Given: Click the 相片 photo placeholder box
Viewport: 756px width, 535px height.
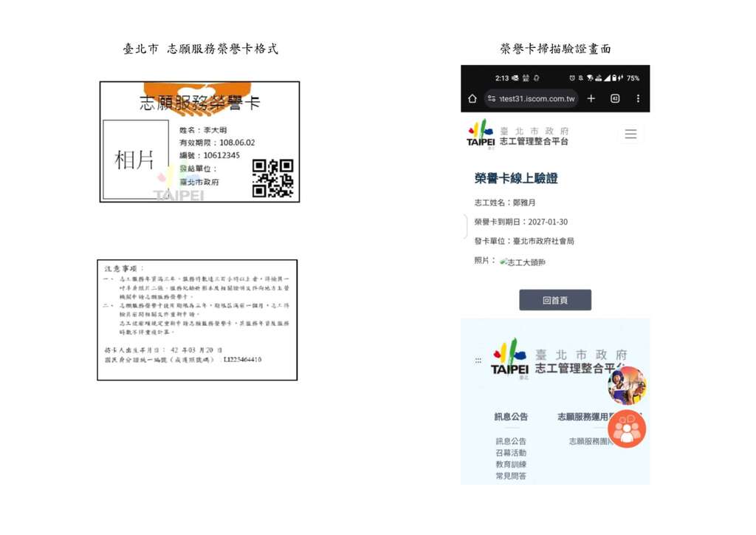Looking at the screenshot, I should tap(136, 160).
